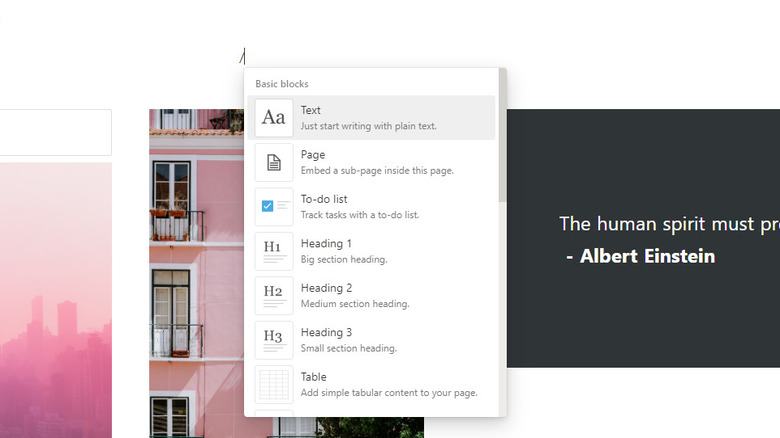
Task: Open the pink apartment building image
Action: tap(196, 270)
